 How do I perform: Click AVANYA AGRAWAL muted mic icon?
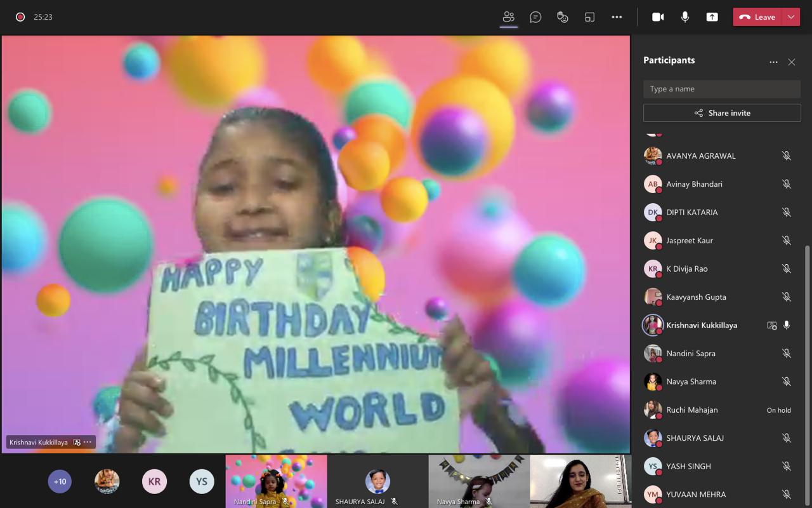coord(787,156)
